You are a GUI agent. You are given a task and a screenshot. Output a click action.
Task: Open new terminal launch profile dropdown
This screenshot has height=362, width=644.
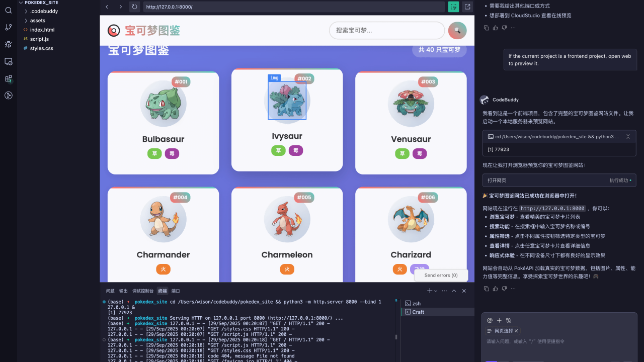(436, 291)
